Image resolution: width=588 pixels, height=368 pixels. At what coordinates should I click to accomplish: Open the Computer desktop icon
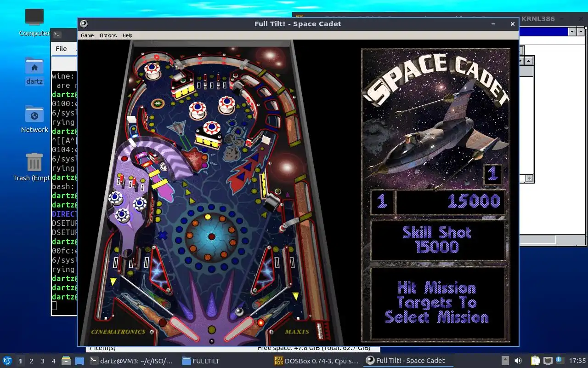34,22
